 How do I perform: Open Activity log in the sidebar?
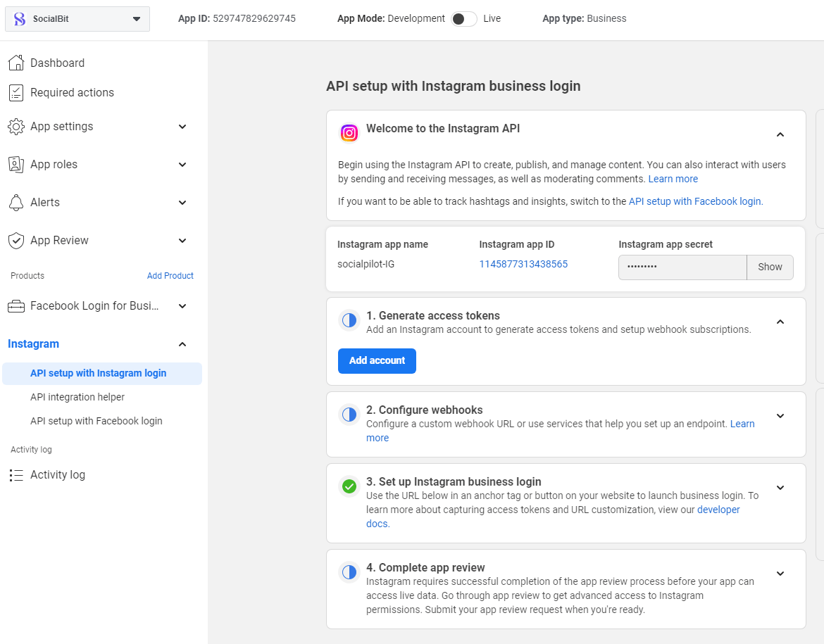(x=58, y=475)
